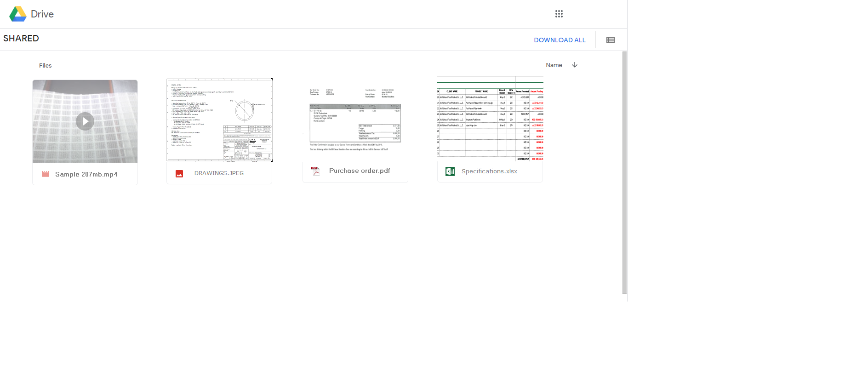Select the Specifications.xlsx file name
The height and width of the screenshot is (376, 868).
489,171
